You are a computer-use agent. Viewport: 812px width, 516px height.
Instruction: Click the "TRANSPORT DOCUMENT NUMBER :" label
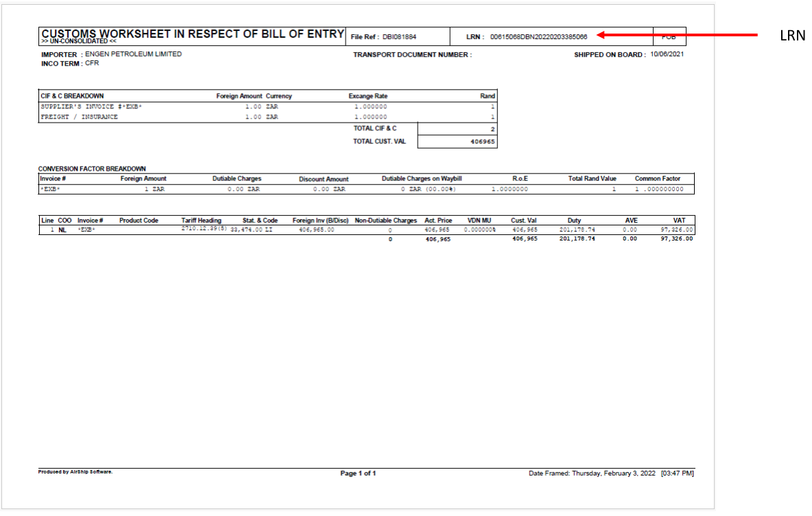coord(412,54)
